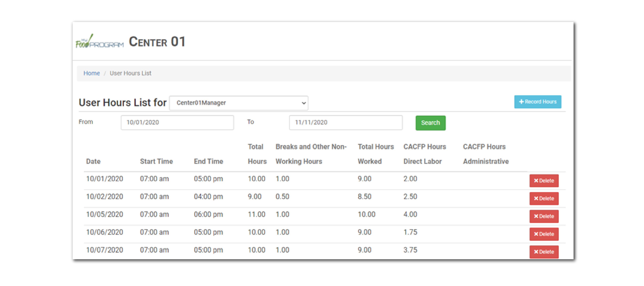Click the Start Time column header

156,162
